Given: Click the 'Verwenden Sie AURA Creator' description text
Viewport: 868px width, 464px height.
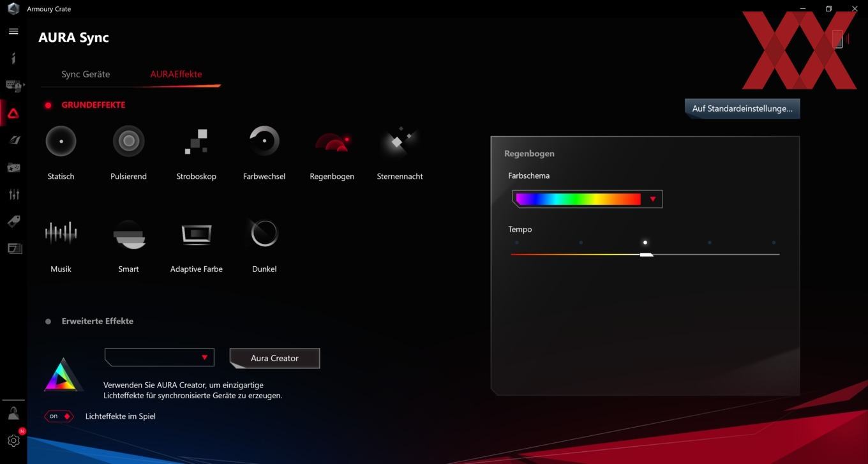Looking at the screenshot, I should pyautogui.click(x=193, y=390).
